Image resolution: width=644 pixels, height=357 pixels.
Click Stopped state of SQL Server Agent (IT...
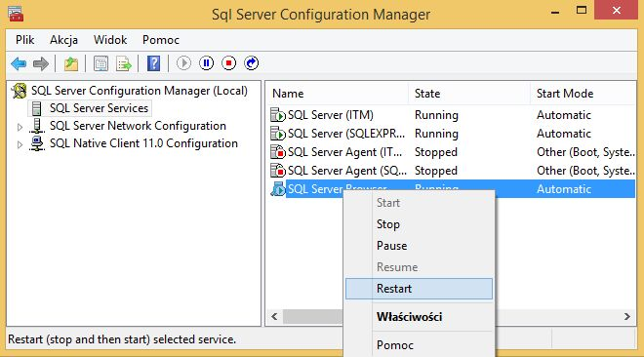click(436, 152)
